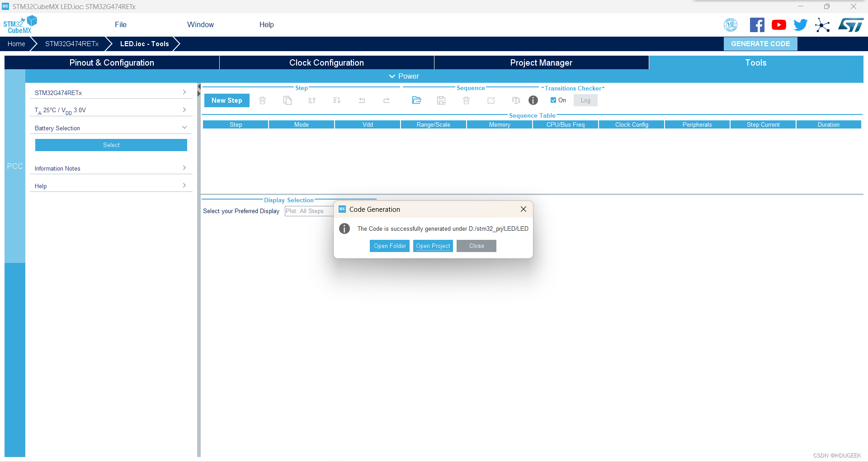The image size is (868, 462).
Task: Click the STM32CubeMX logo
Action: coord(20,24)
